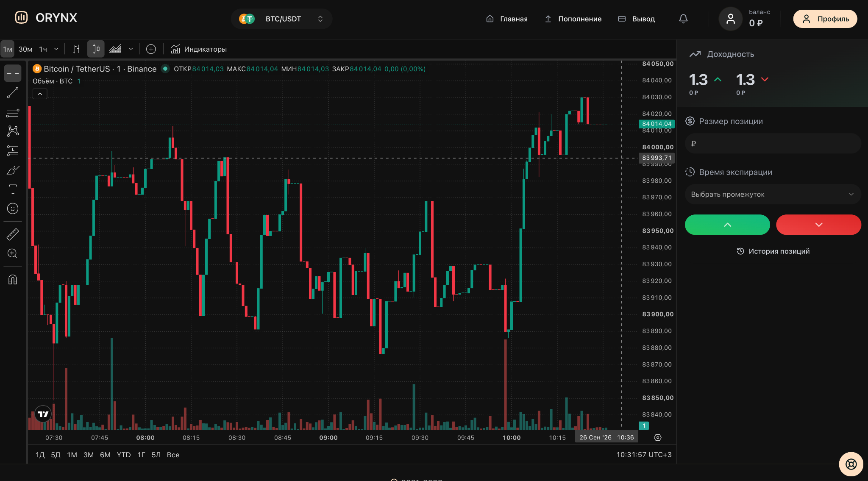Collapse the chart legend arrow
The height and width of the screenshot is (481, 868).
[40, 94]
